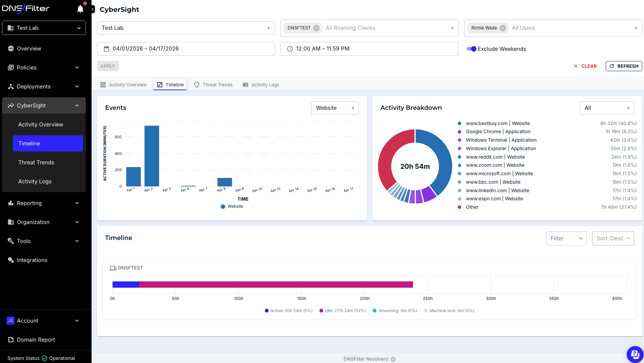Open Activity Logs in the sidebar
This screenshot has width=644, height=363.
[48, 181]
